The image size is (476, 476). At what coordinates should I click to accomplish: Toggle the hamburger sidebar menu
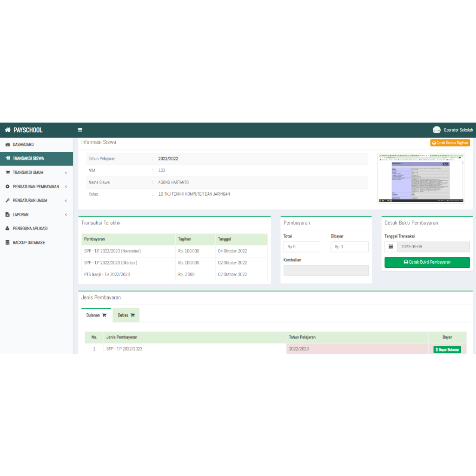(x=80, y=130)
